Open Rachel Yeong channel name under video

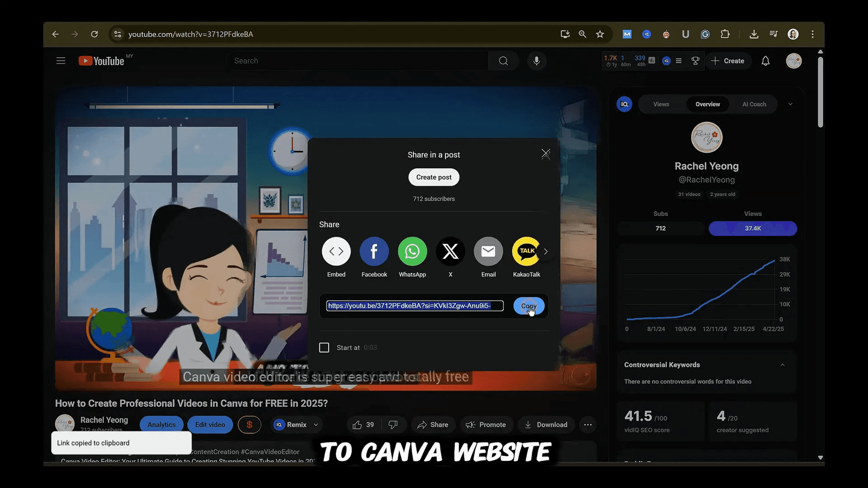click(104, 420)
